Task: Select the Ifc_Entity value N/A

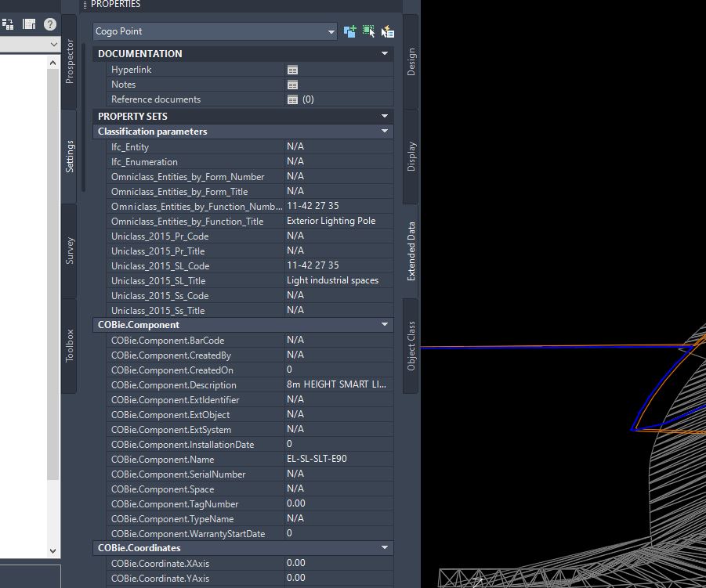Action: 339,146
